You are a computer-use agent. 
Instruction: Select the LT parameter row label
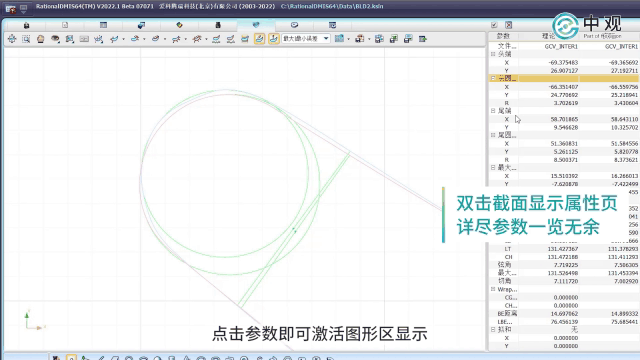507,249
